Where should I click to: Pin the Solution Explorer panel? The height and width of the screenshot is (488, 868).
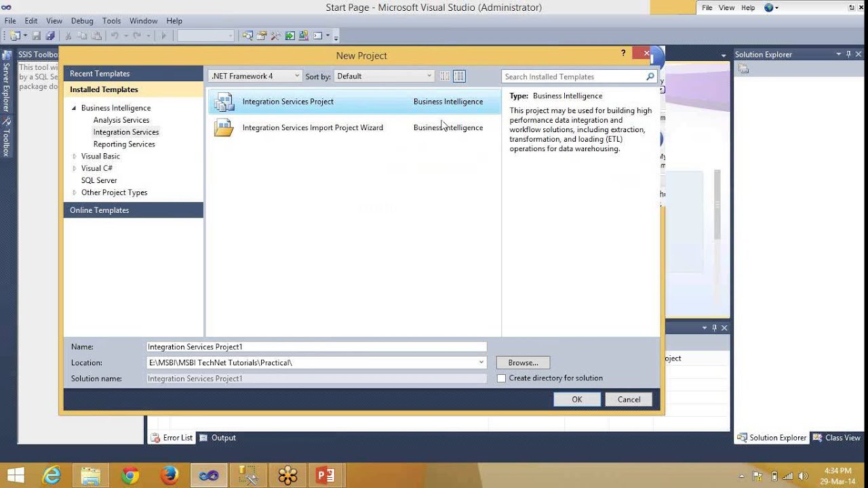click(848, 54)
